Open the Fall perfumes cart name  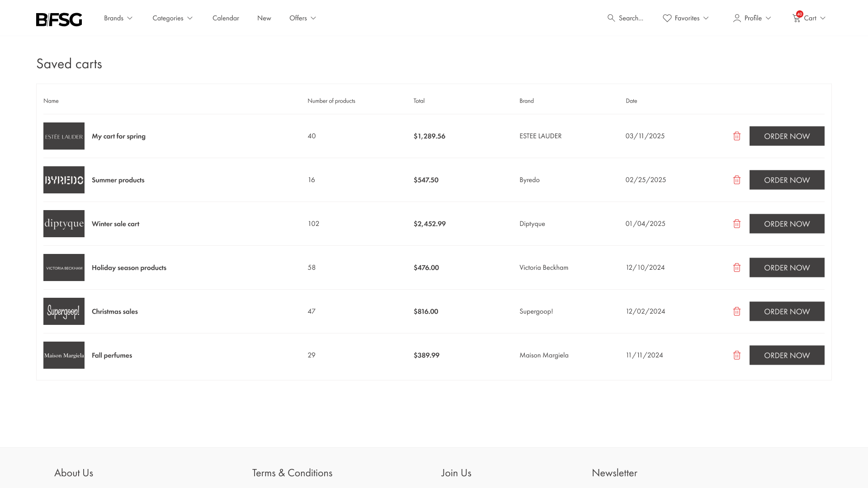tap(112, 355)
